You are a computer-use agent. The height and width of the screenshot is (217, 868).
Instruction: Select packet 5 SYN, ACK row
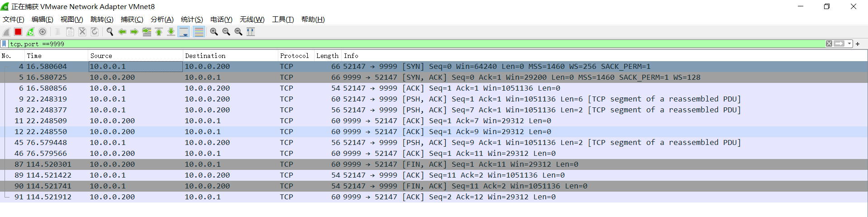tap(434, 77)
